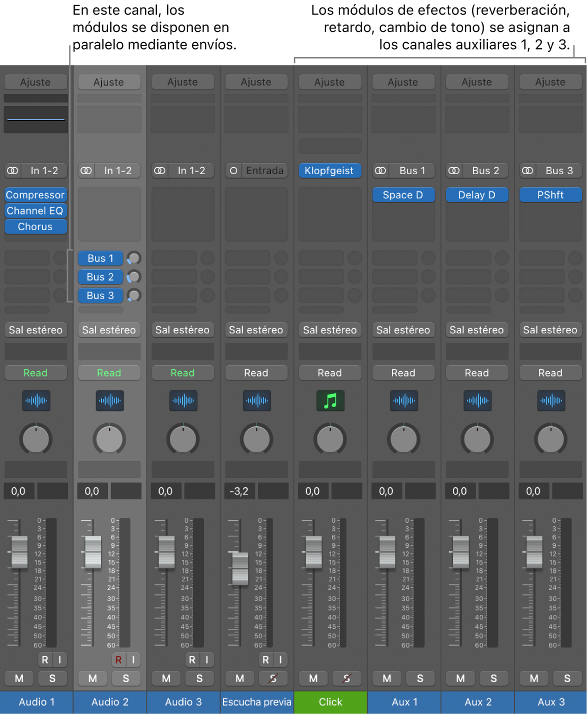Click the green music note icon on Click
The width and height of the screenshot is (588, 716).
click(x=330, y=401)
